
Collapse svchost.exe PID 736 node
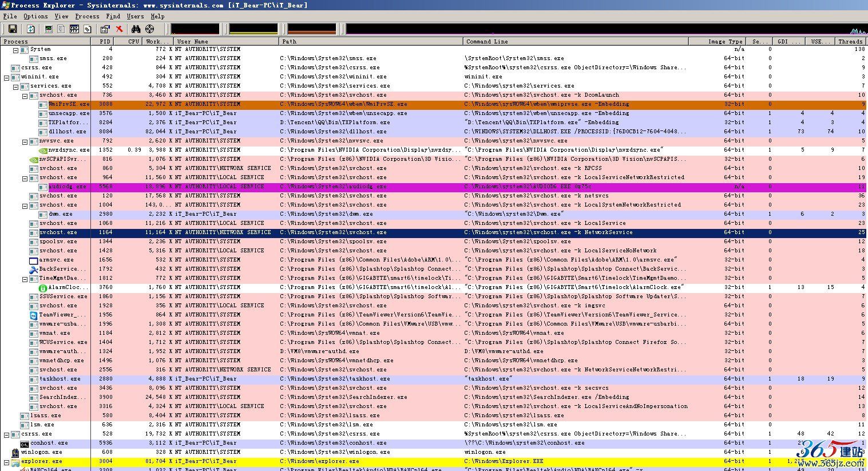25,96
